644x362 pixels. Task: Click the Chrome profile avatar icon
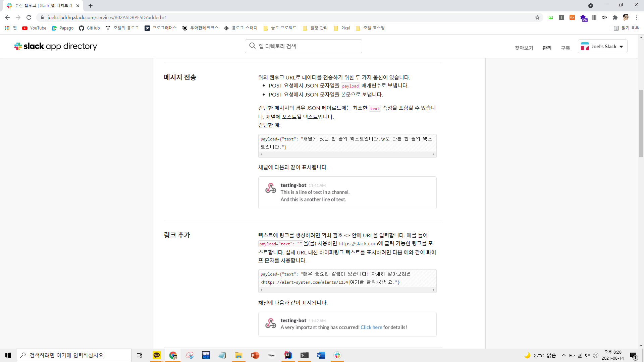point(626,17)
